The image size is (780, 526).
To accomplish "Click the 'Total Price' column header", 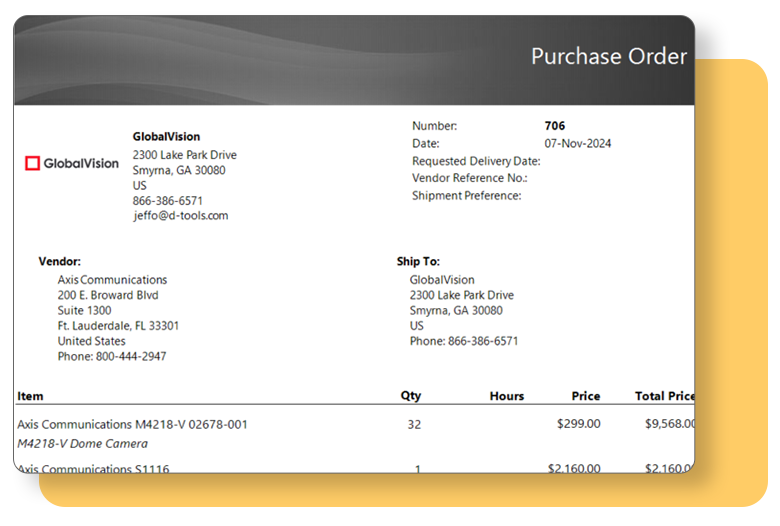I will (665, 396).
